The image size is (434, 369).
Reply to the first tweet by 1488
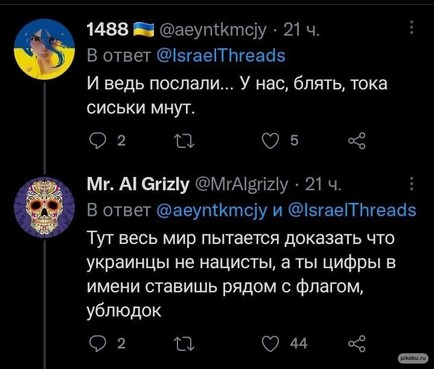point(97,141)
